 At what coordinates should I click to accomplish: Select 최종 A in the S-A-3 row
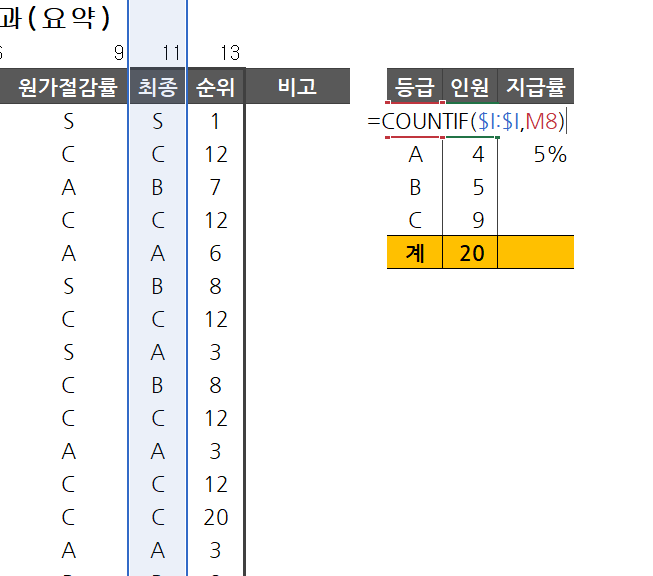coord(157,352)
